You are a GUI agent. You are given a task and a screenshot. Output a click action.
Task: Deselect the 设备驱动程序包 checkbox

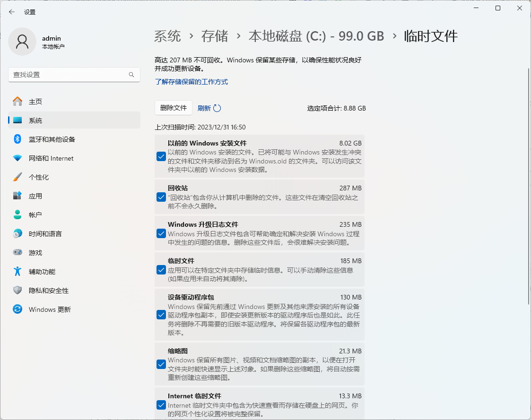point(161,315)
